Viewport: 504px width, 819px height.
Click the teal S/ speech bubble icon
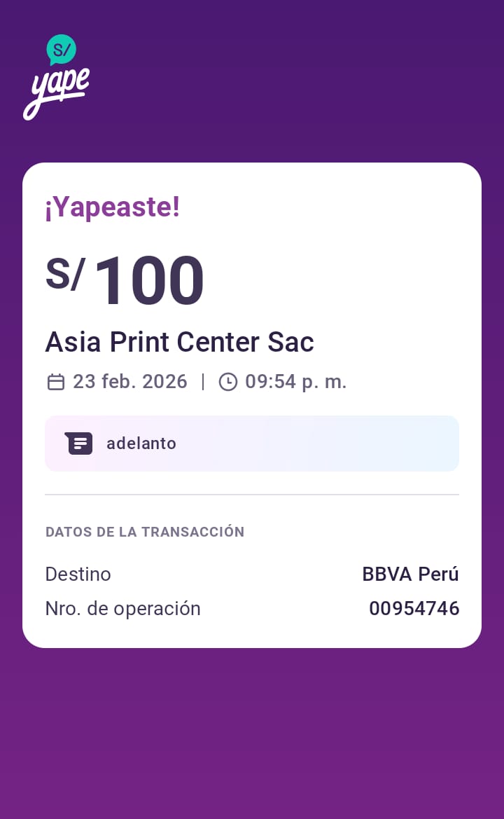tap(62, 50)
